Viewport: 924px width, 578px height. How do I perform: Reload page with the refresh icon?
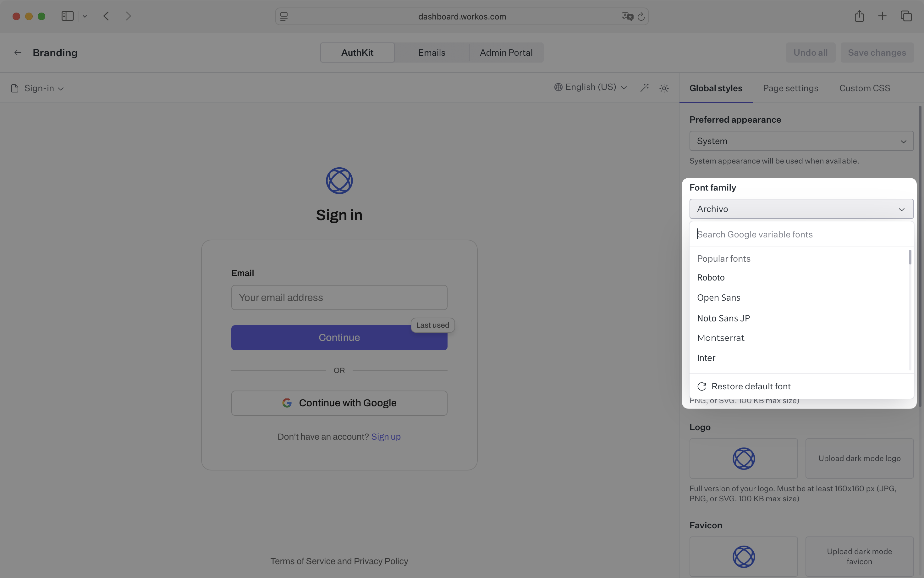click(641, 16)
